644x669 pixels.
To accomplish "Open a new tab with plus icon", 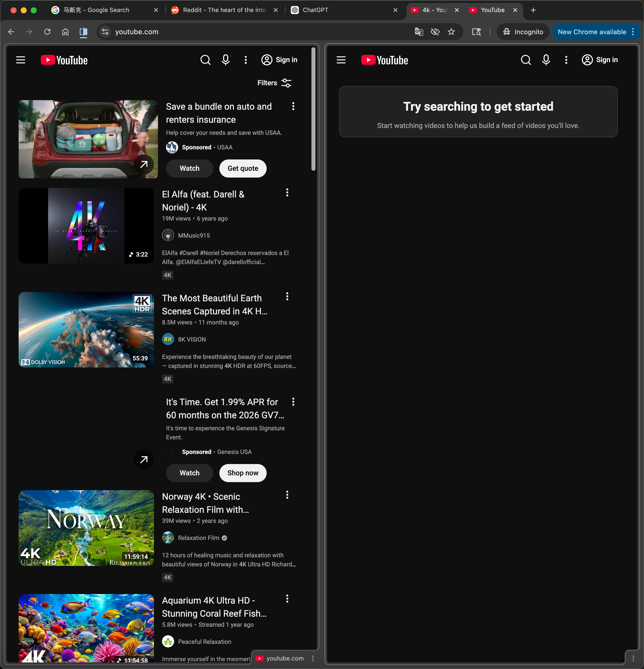I will [533, 10].
